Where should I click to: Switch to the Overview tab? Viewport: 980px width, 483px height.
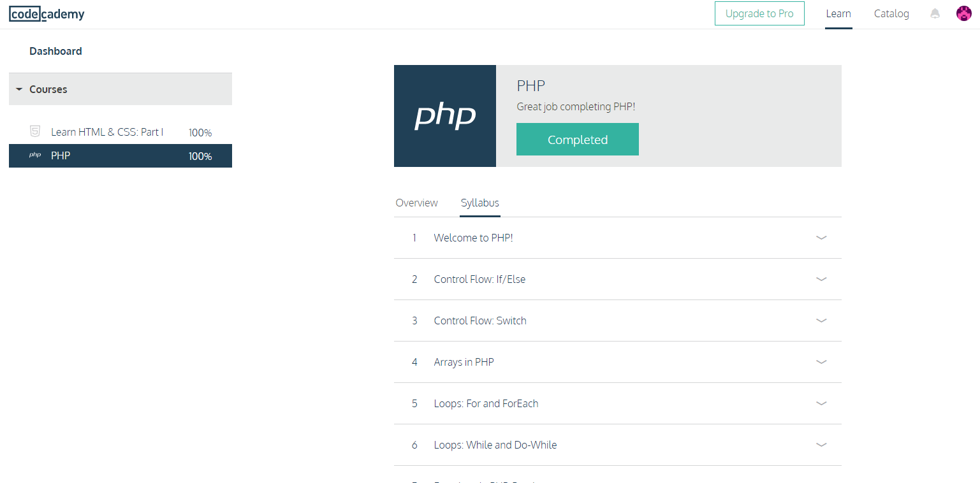pyautogui.click(x=416, y=203)
